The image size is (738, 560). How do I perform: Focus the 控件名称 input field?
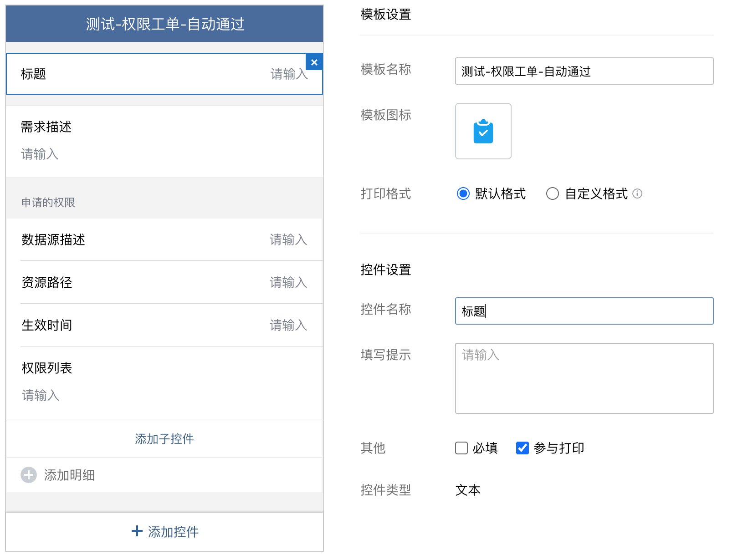pyautogui.click(x=584, y=311)
